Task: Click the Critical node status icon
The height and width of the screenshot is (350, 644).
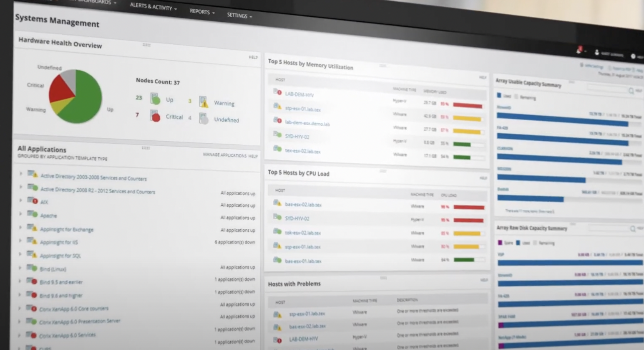Action: click(155, 116)
